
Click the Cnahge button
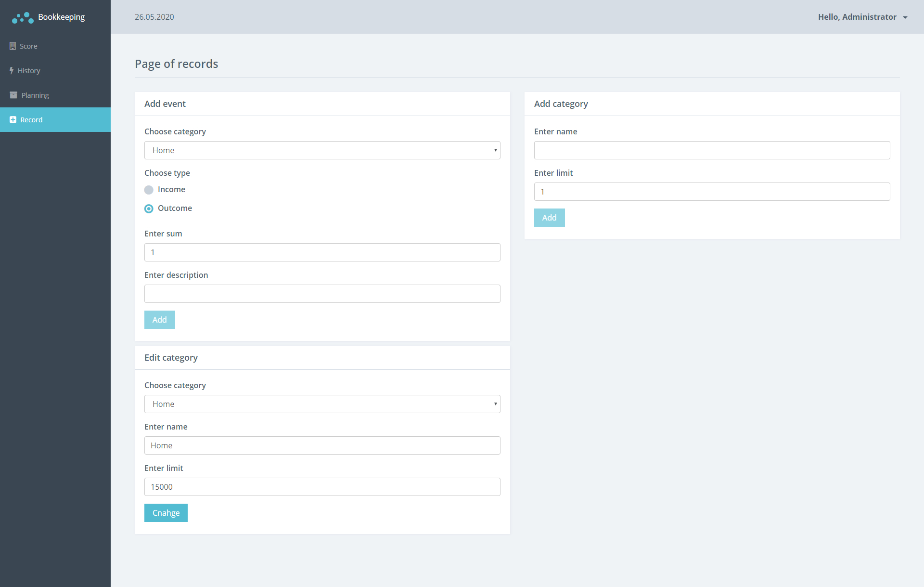click(x=166, y=513)
